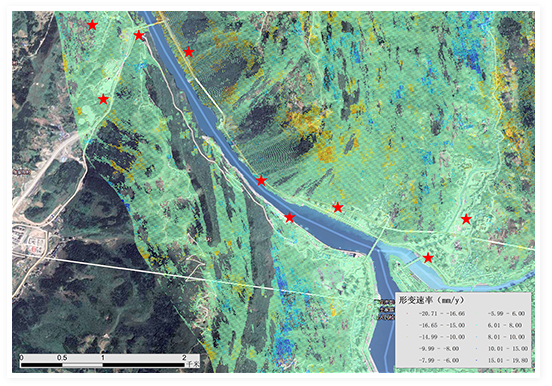Select the red star beside the light-blue canal
Viewport: 552px width, 386px height.
(428, 258)
